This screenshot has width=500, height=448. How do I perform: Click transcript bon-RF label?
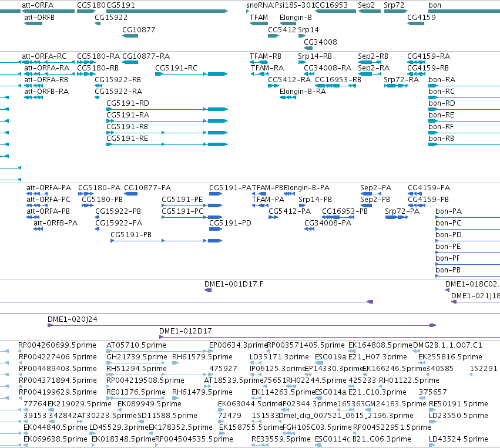(441, 127)
